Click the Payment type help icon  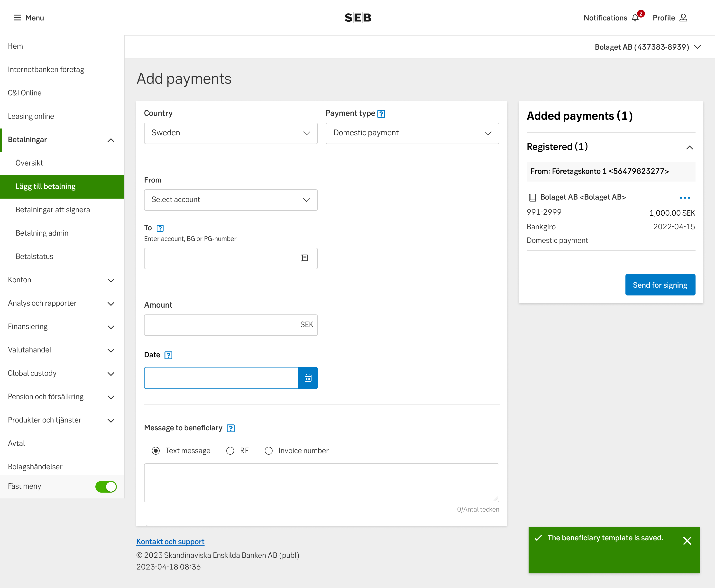click(x=381, y=114)
